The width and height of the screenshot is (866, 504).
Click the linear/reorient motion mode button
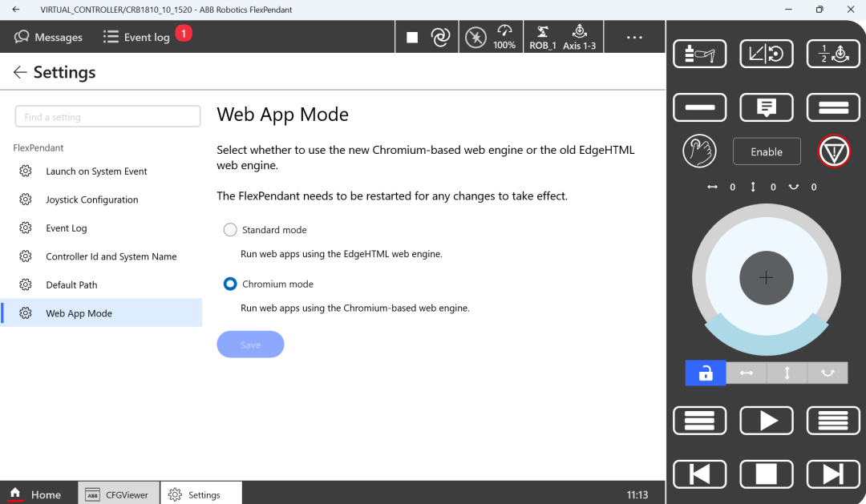766,54
